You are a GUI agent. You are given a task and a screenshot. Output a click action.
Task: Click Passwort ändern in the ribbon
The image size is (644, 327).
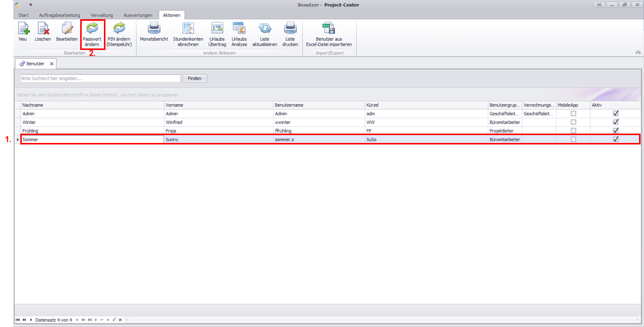tap(92, 29)
